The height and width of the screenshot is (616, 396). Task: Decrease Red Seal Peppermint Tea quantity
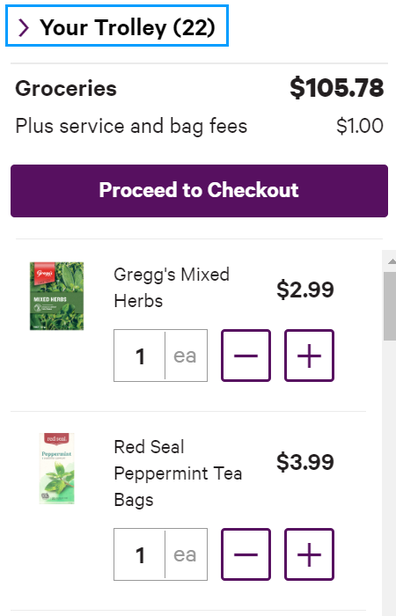246,554
